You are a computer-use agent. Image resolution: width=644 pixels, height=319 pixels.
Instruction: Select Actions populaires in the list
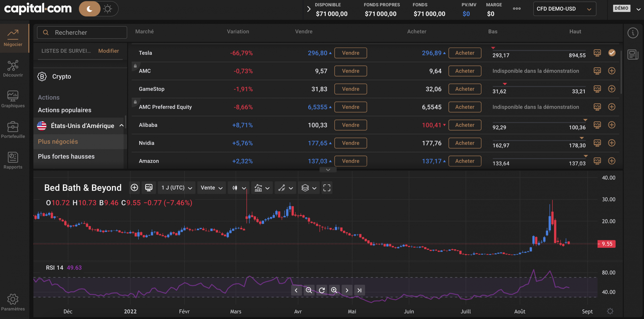point(65,110)
